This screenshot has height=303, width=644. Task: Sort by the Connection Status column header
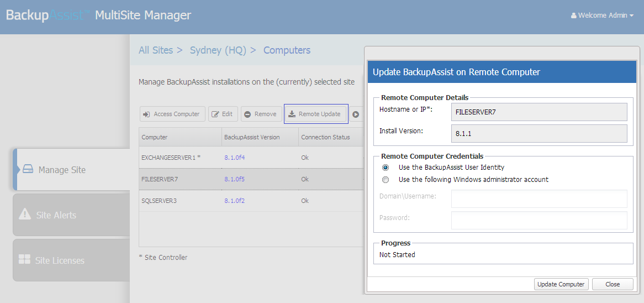click(x=331, y=137)
